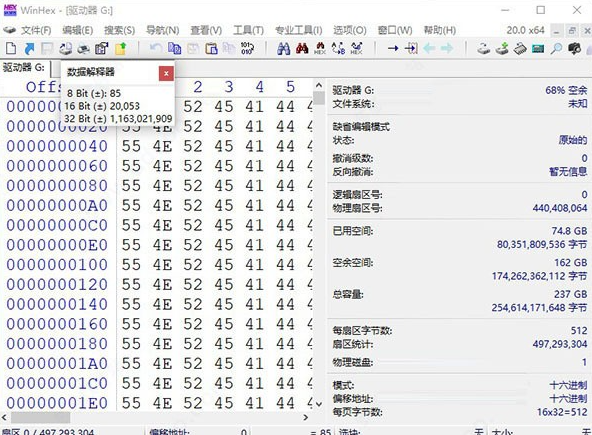Click column header 3
The height and width of the screenshot is (435, 592).
pyautogui.click(x=229, y=87)
